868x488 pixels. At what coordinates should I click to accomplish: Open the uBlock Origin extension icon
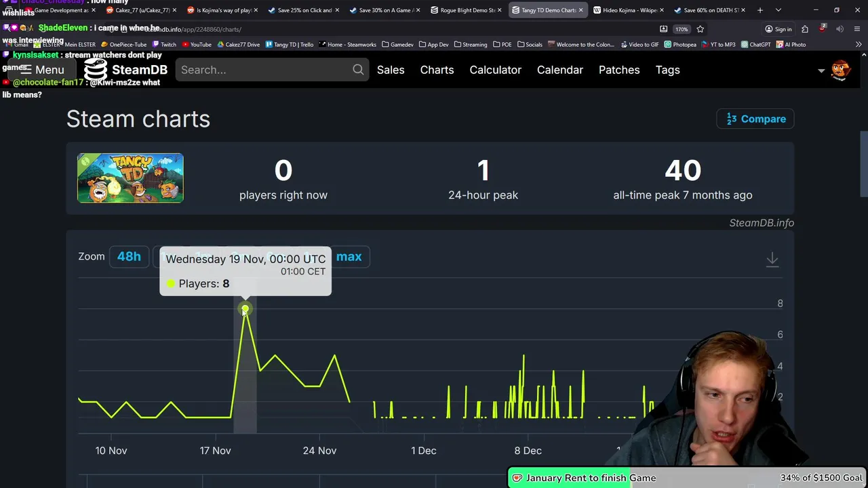(x=822, y=29)
